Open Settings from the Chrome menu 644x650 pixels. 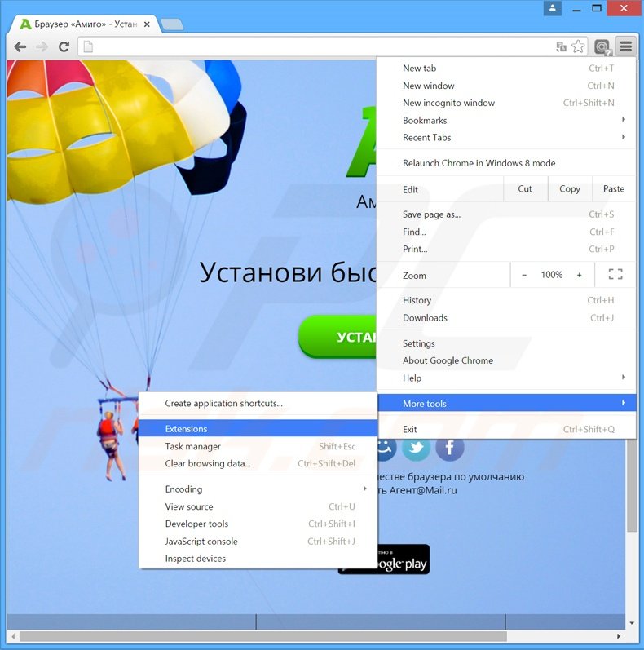(x=506, y=343)
